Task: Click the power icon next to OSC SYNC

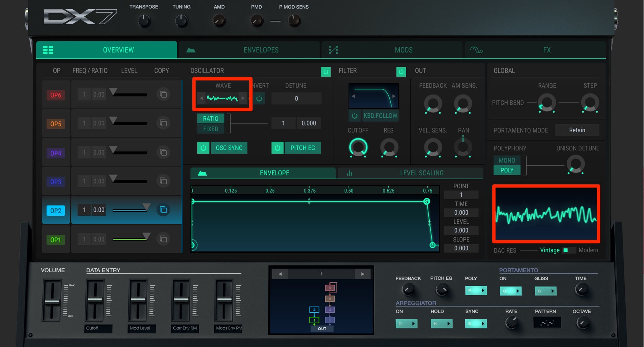Action: pos(203,148)
